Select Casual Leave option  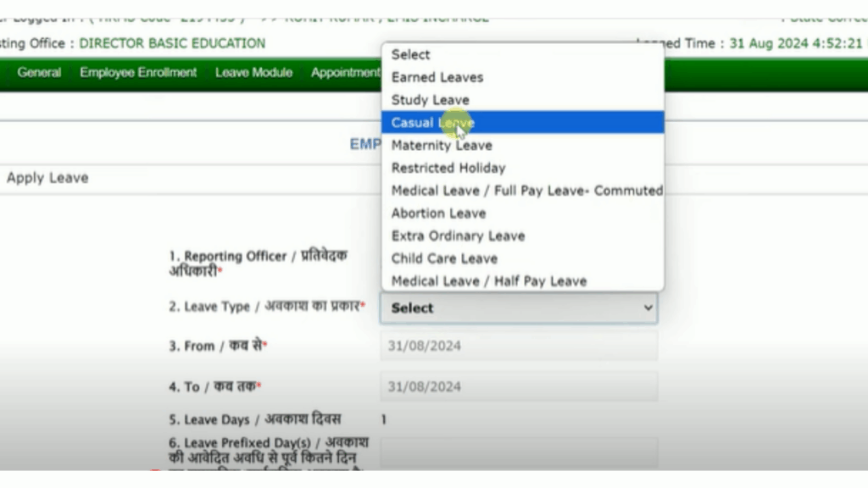[522, 122]
